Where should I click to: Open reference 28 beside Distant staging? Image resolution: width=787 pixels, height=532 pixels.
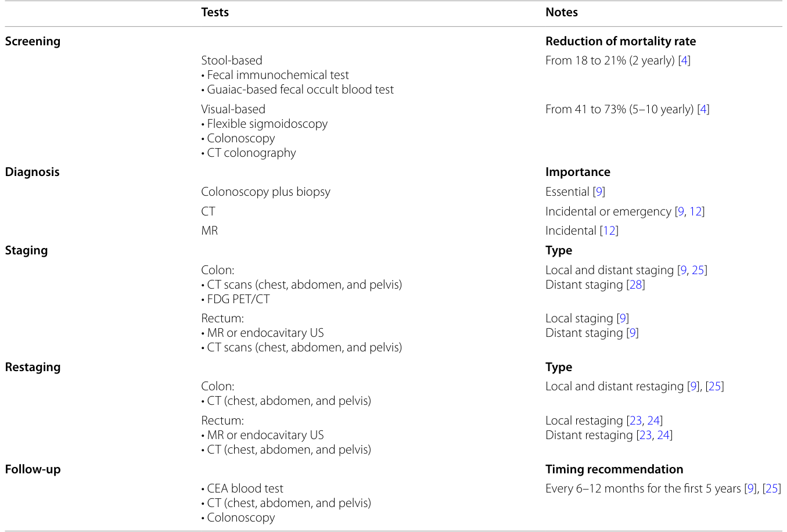click(x=636, y=285)
